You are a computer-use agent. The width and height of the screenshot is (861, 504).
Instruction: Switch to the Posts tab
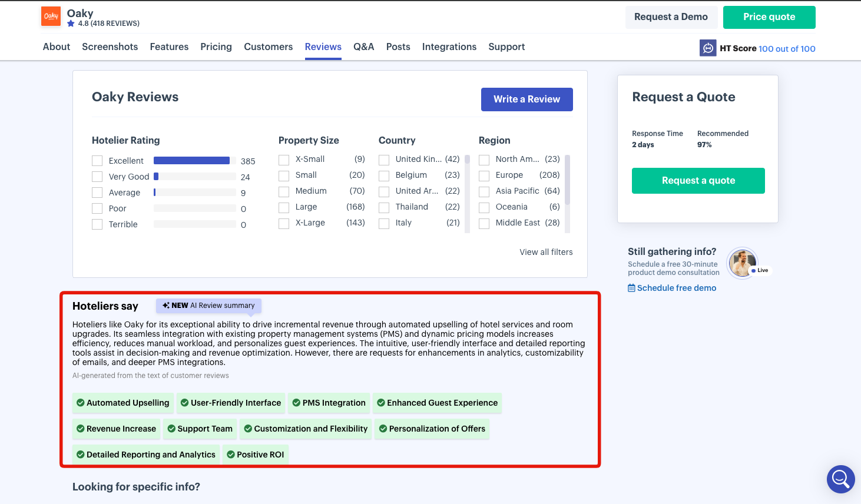pyautogui.click(x=398, y=47)
